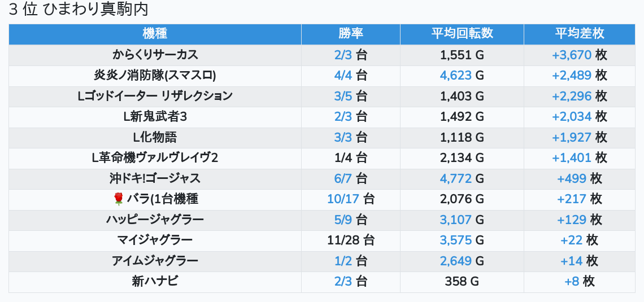Click the 機種 column header
The height and width of the screenshot is (302, 644).
pos(155,34)
